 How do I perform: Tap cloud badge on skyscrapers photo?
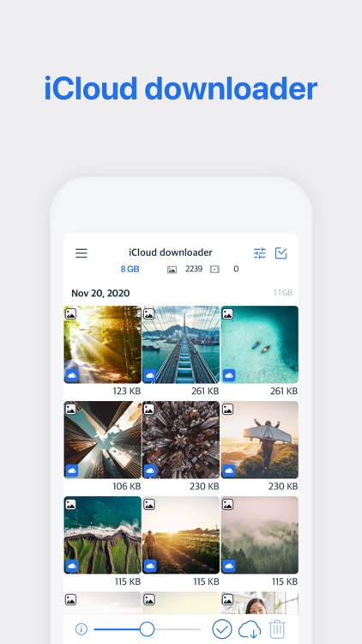[x=72, y=471]
